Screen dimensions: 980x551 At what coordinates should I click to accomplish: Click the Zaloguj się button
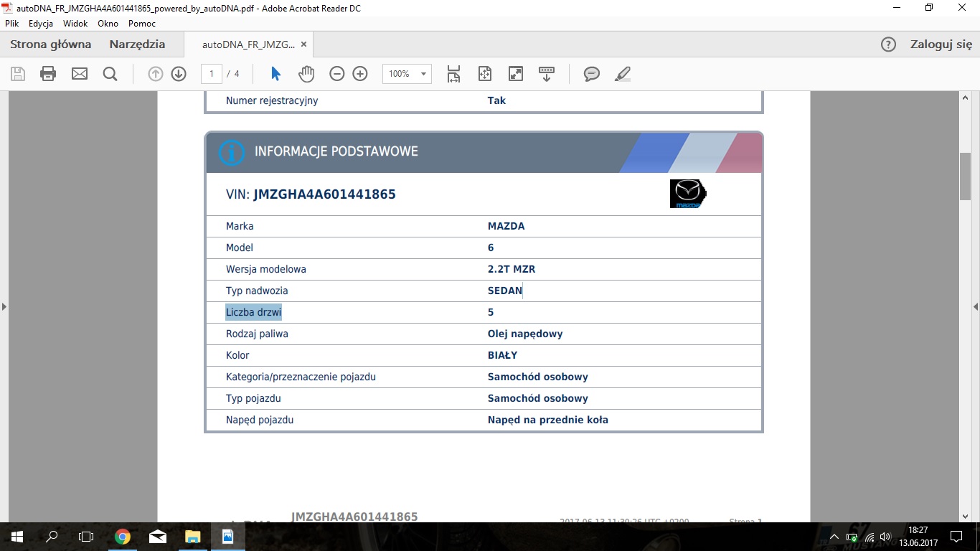[941, 44]
